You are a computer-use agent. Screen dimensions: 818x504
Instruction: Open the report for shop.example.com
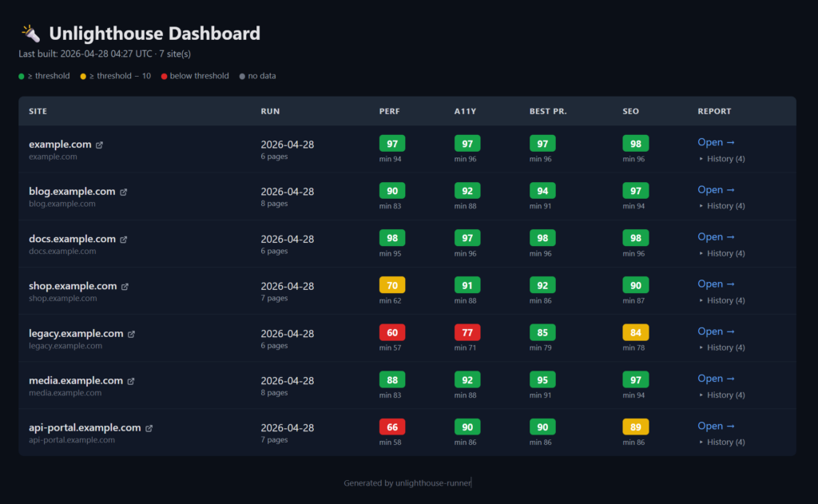tap(717, 284)
